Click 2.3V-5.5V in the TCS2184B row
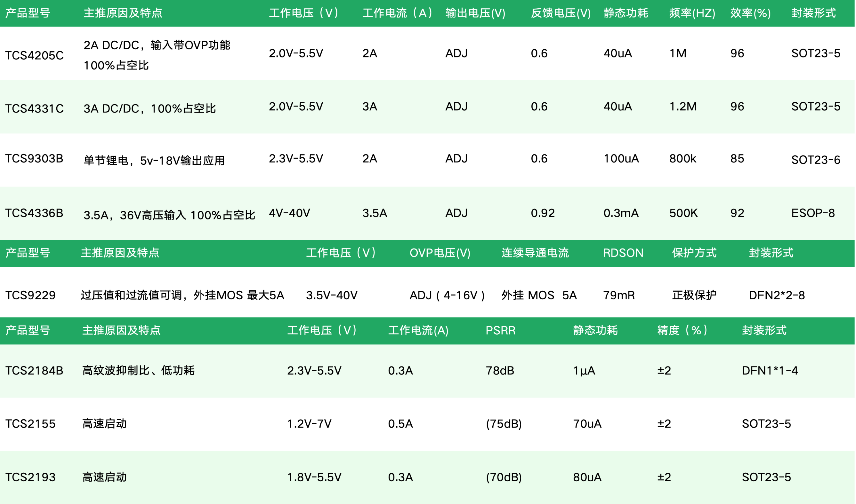Screen dimensions: 856x504 tap(314, 371)
